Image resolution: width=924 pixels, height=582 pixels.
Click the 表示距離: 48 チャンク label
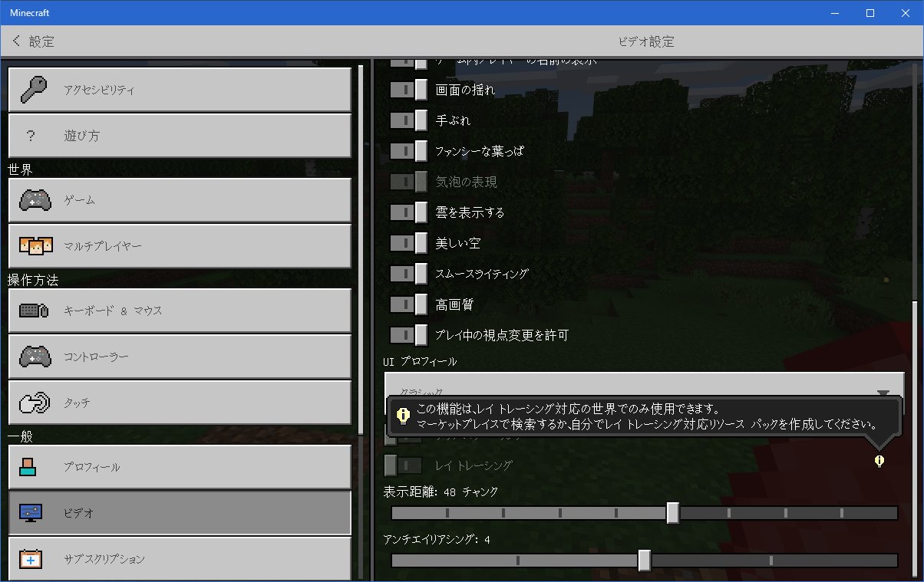[441, 492]
